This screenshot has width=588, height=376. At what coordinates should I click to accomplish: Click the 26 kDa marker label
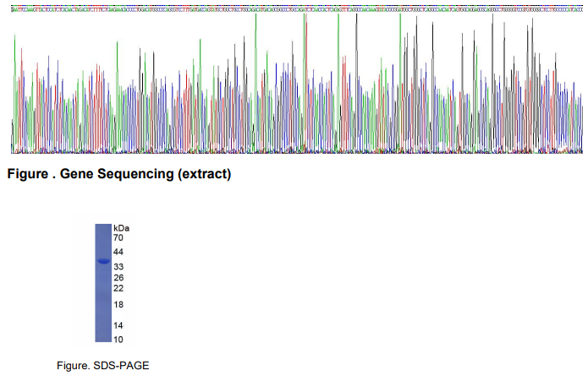tap(118, 278)
